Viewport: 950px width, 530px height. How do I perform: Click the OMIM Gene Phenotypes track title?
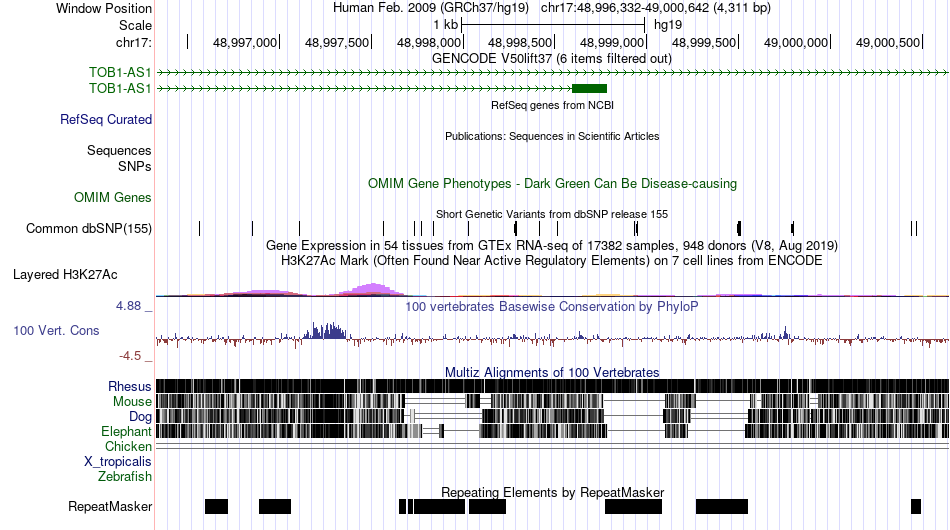coord(552,184)
